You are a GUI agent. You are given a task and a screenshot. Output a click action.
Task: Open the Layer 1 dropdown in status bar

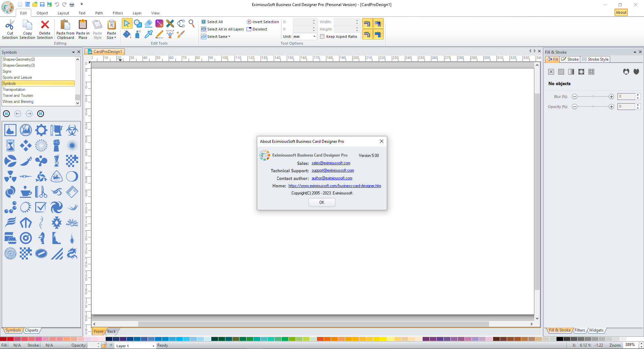coord(153,346)
